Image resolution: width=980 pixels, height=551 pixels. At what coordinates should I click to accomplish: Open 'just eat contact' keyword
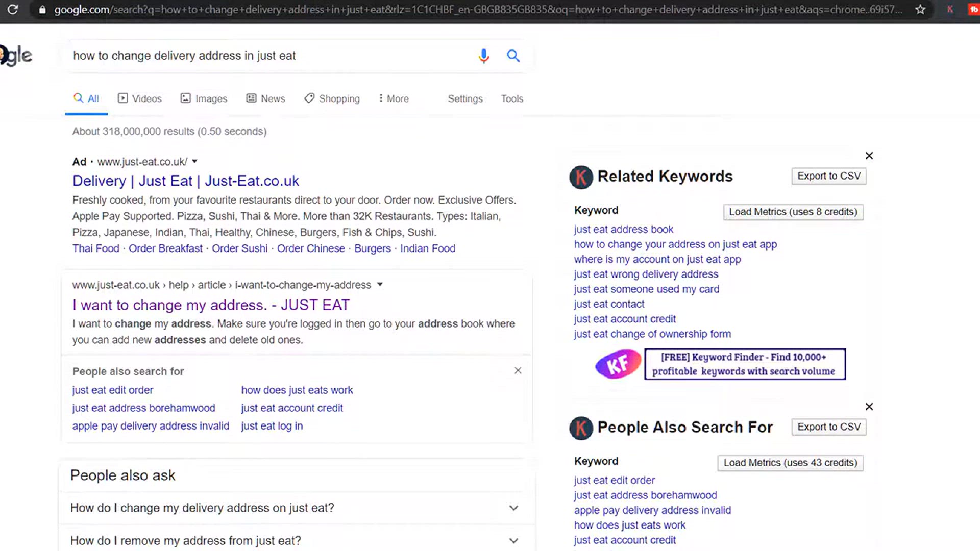point(609,304)
